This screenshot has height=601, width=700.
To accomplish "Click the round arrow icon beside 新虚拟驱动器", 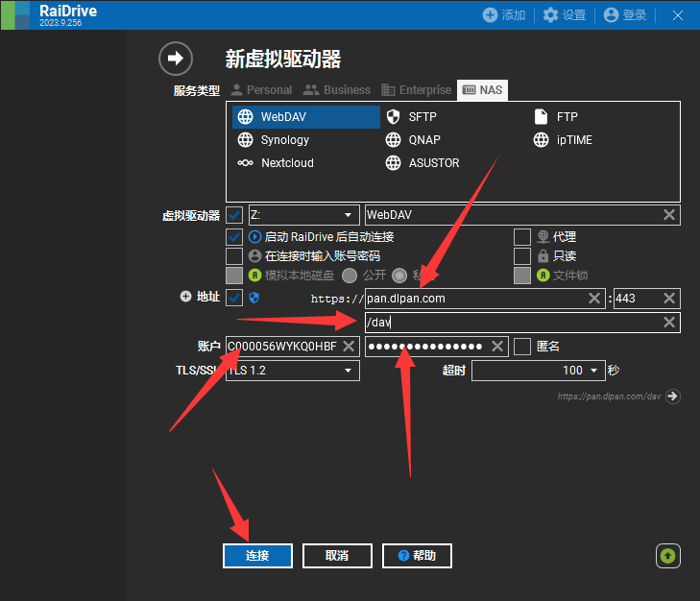I will coord(176,59).
